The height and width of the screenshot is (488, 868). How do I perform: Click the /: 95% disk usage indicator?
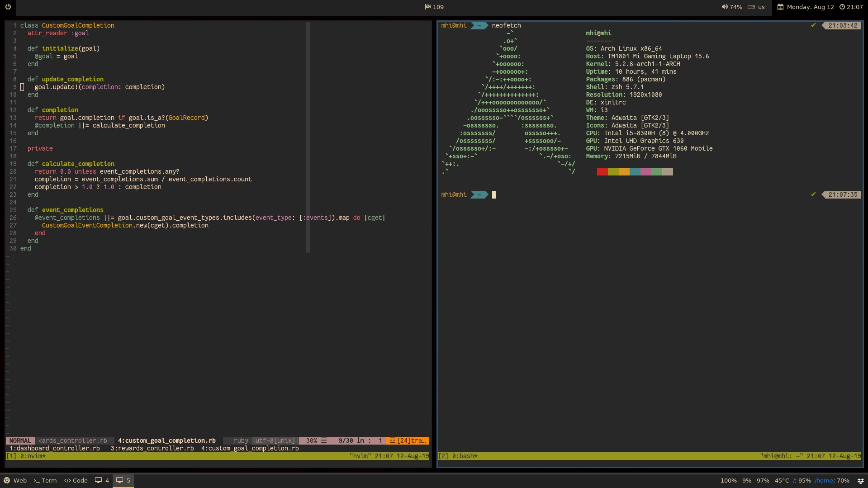pyautogui.click(x=802, y=481)
